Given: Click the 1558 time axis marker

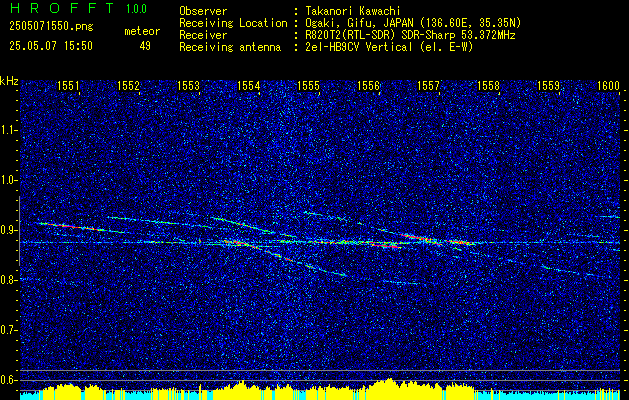Looking at the screenshot, I should [x=488, y=85].
